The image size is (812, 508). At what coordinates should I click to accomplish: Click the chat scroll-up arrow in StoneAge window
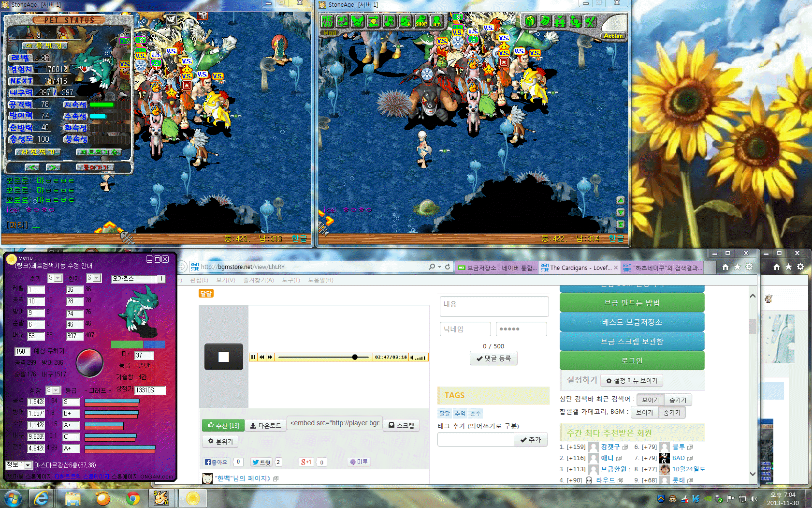[621, 200]
